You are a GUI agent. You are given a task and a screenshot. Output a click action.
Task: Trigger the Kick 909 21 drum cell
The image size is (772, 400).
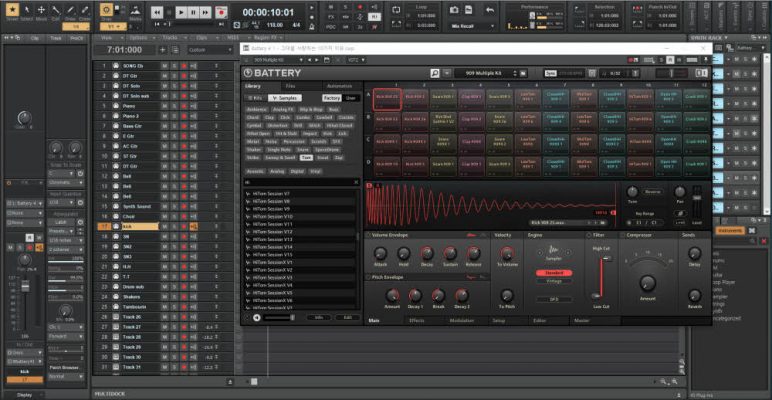click(x=386, y=97)
